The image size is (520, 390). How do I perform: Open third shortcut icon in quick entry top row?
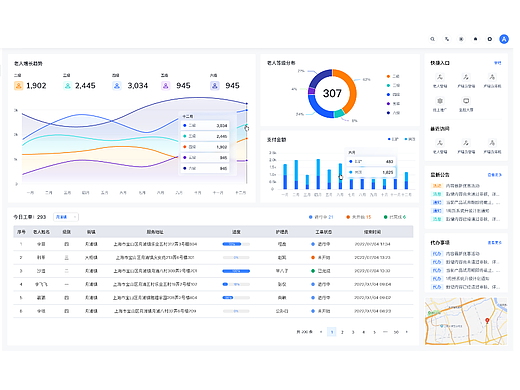tap(492, 77)
